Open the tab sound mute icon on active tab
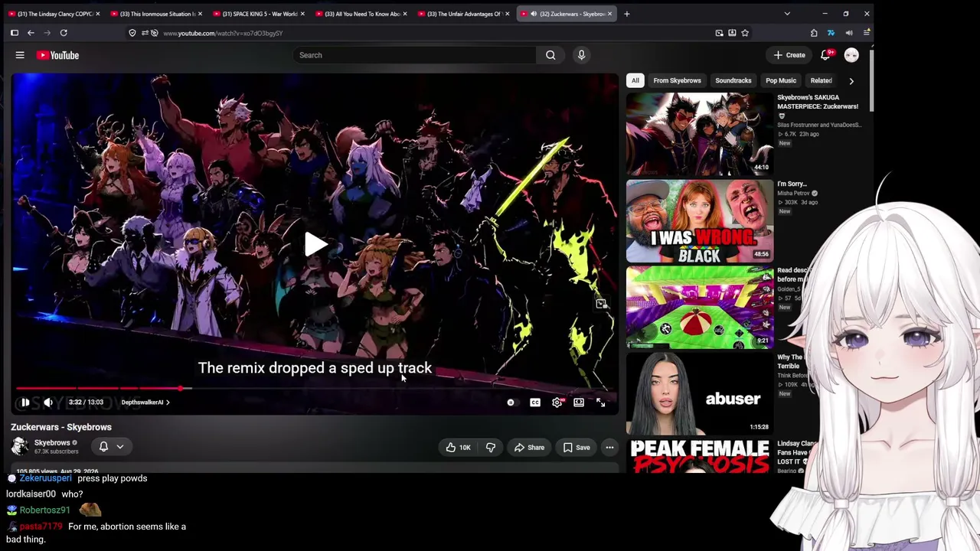This screenshot has height=551, width=980. 534,14
